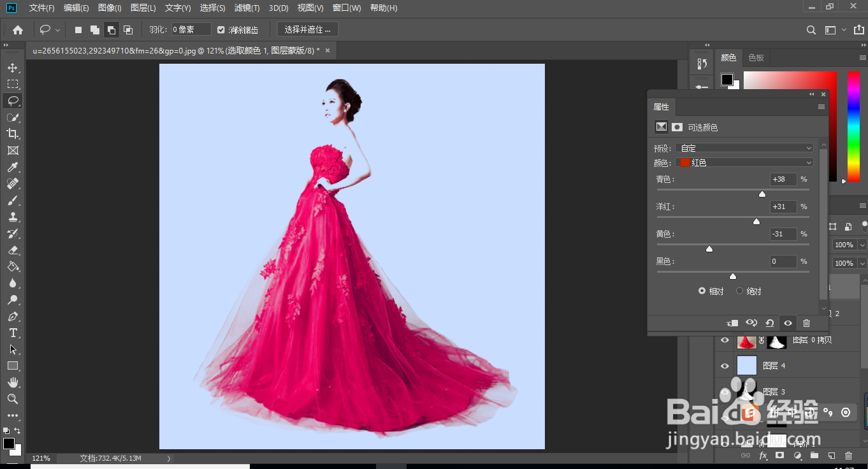This screenshot has width=868, height=469.
Task: Click the 图层 0 拷贝 layer thumbnail
Action: point(746,340)
